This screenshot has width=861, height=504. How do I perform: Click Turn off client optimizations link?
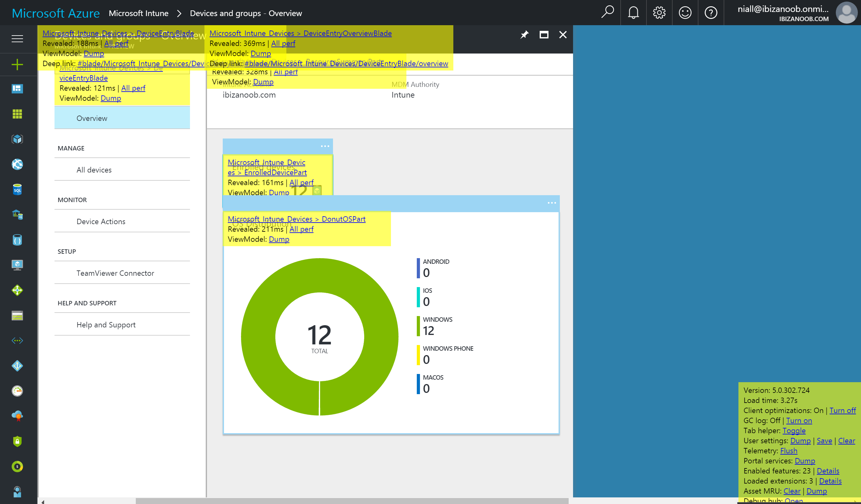pos(842,411)
